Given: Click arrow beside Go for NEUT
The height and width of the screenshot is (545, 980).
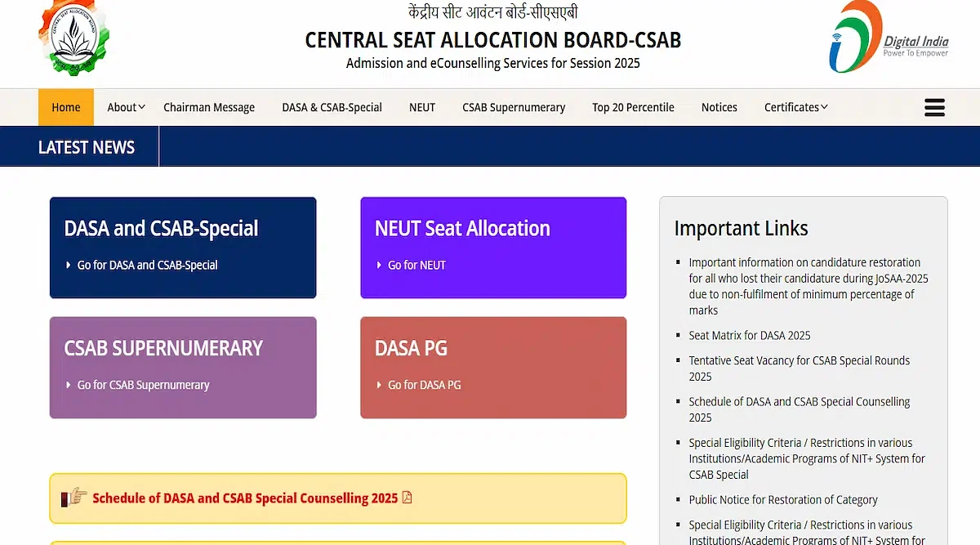Looking at the screenshot, I should point(379,265).
